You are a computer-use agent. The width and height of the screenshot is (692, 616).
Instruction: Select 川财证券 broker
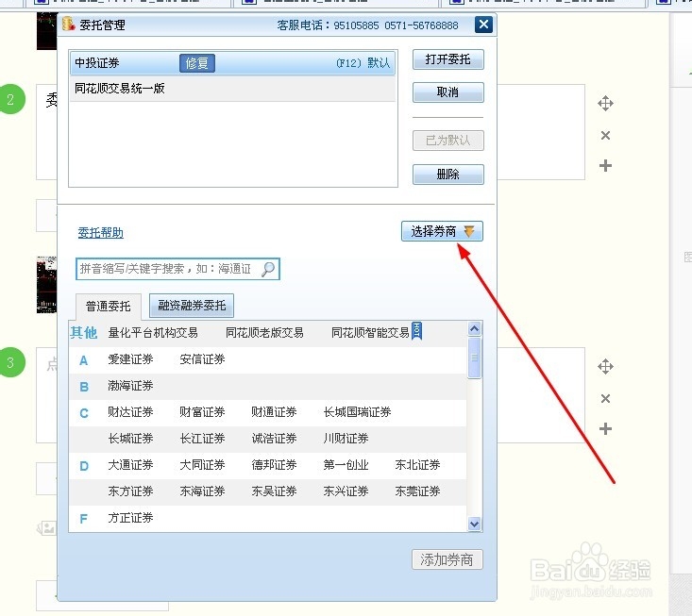tap(346, 439)
